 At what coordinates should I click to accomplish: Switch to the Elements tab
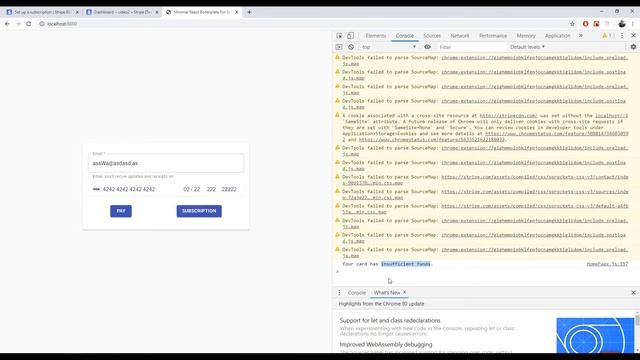click(376, 36)
